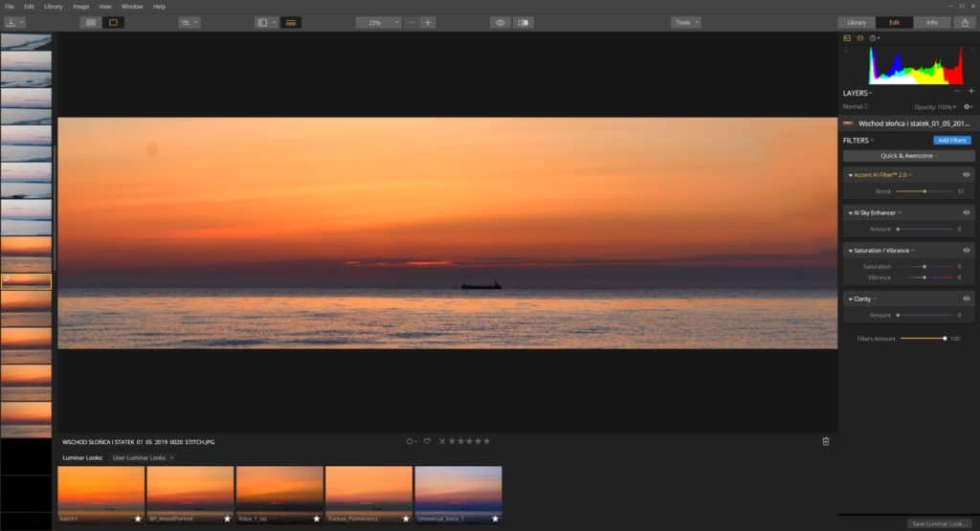Open the Window menu
Screen dimensions: 980x531
pos(132,7)
